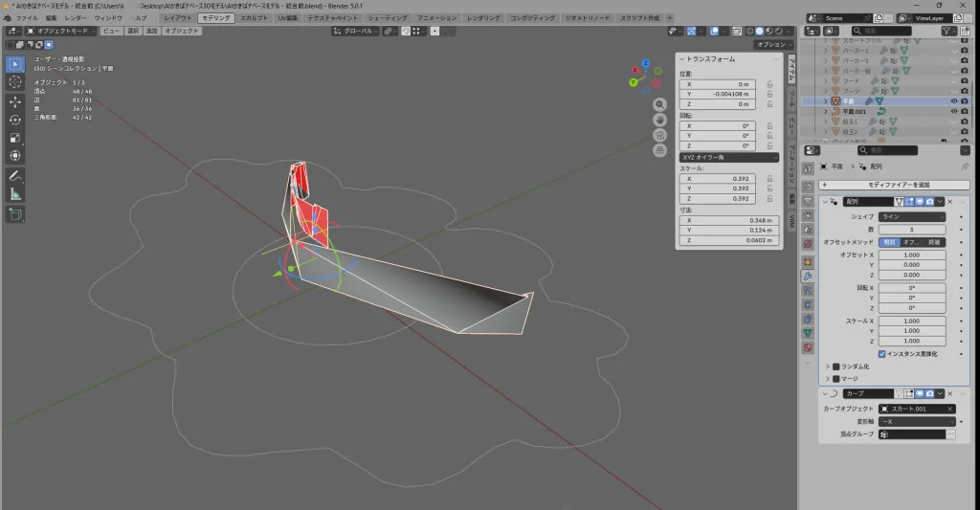Click the hand pan view icon
The width and height of the screenshot is (980, 510).
click(x=660, y=120)
